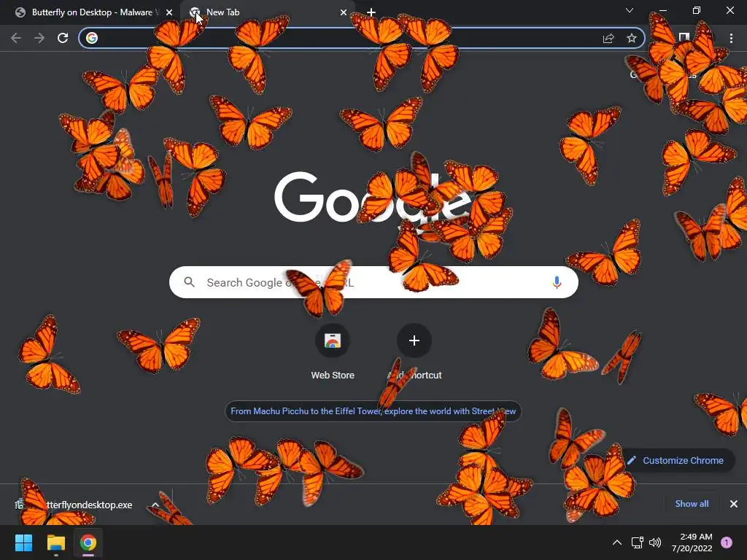Start voice search with microphone icon
Screen dimensions: 747x560
click(x=557, y=282)
